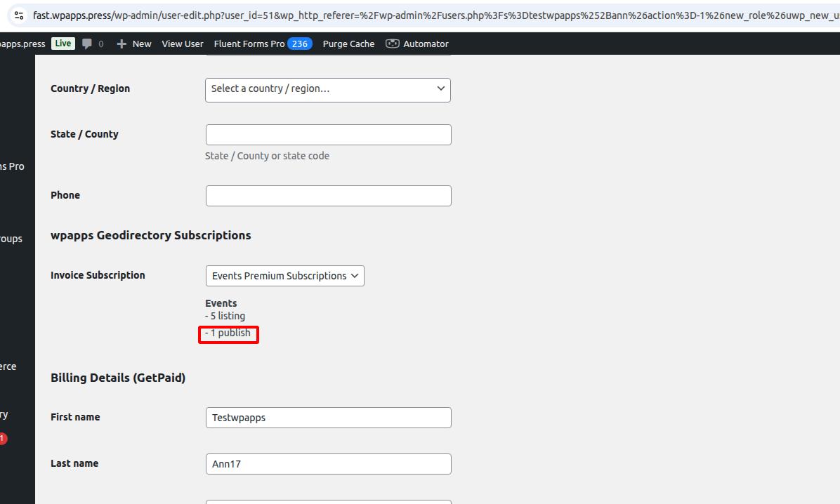The height and width of the screenshot is (504, 840).
Task: Click into the Phone input field
Action: click(x=328, y=196)
